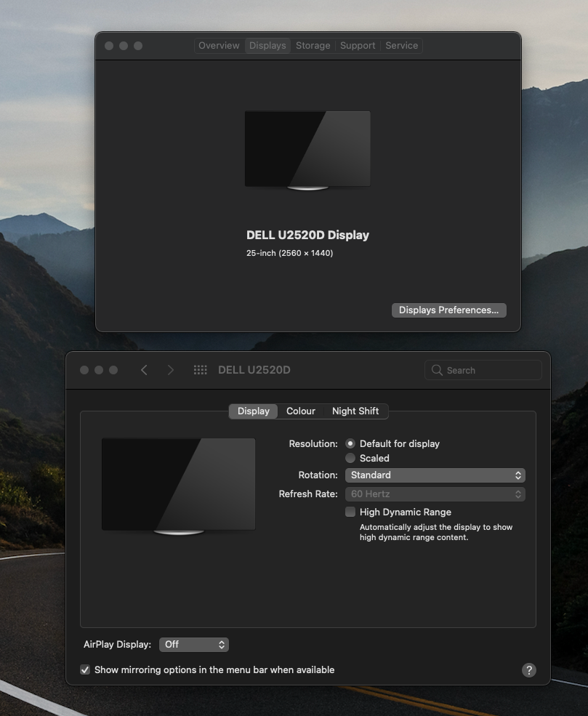Click the 25-inch (2560 × 1440) text
Viewport: 588px width, 716px height.
pos(289,253)
